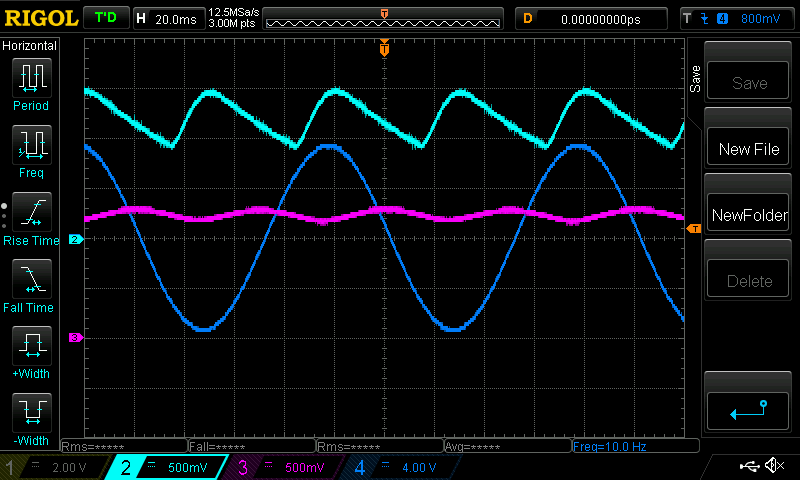Image resolution: width=800 pixels, height=480 pixels.
Task: Select the Period measurement icon
Action: [x=31, y=77]
